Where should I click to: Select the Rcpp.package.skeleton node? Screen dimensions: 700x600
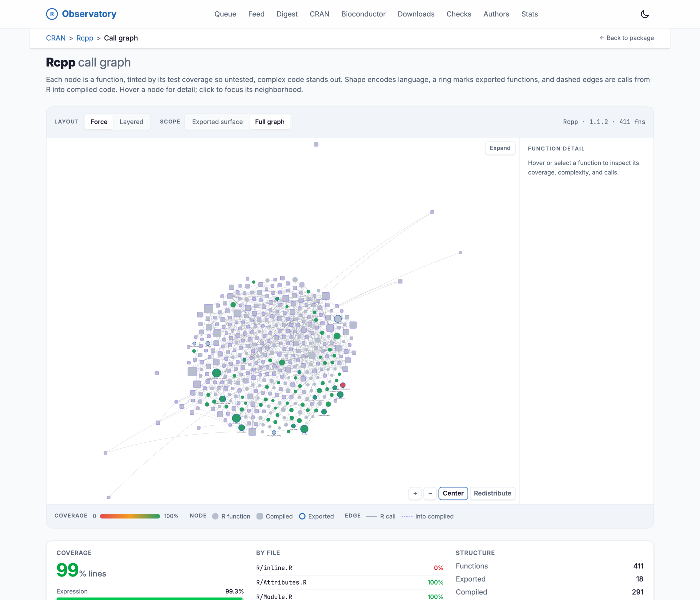tap(216, 373)
